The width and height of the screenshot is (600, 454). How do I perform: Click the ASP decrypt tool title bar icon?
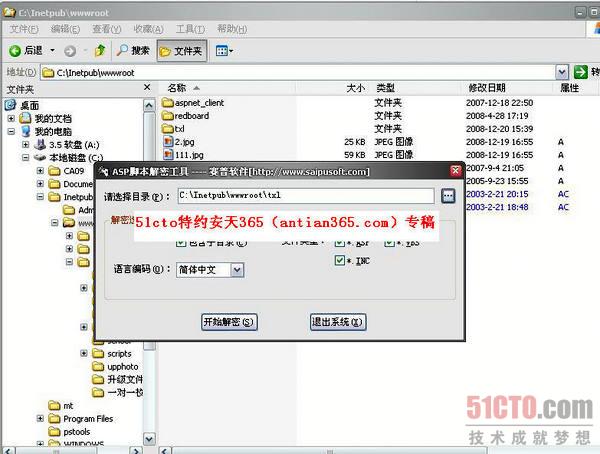coord(103,171)
